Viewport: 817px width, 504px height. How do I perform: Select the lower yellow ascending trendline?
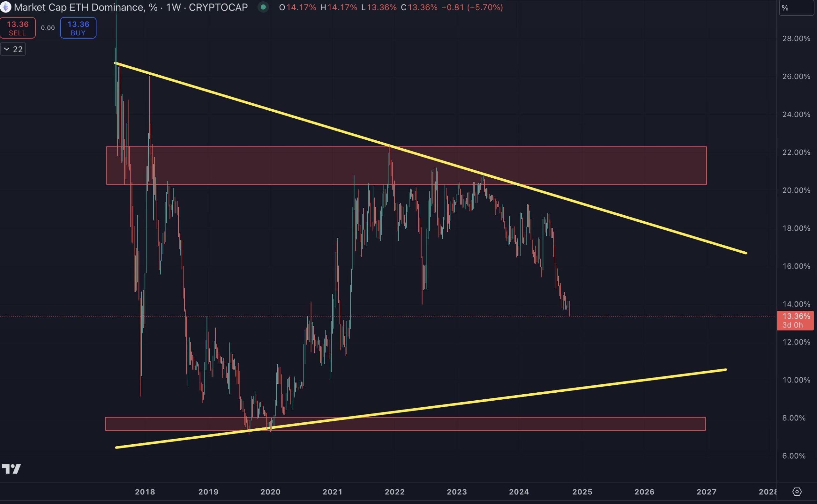[x=421, y=408]
